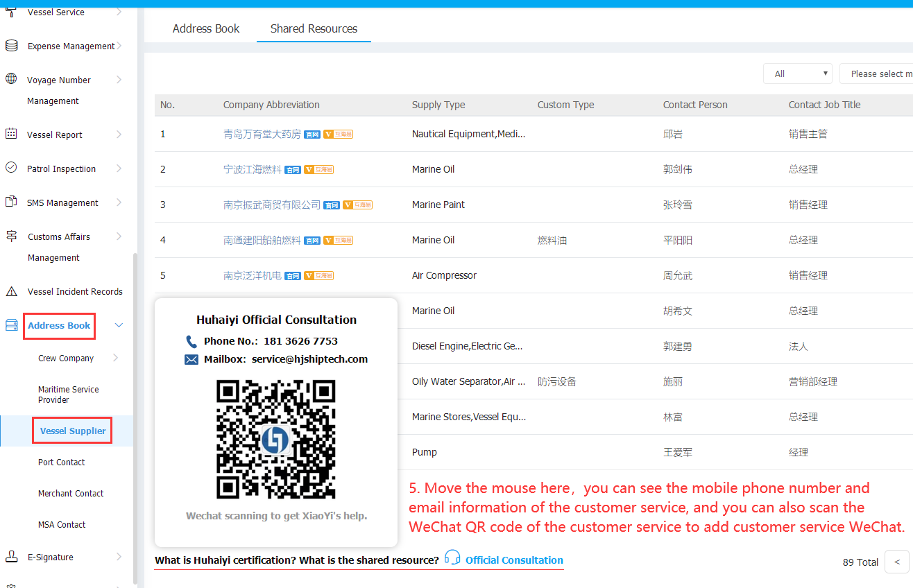Click the 'Air Compressor' supply type cell

click(444, 276)
